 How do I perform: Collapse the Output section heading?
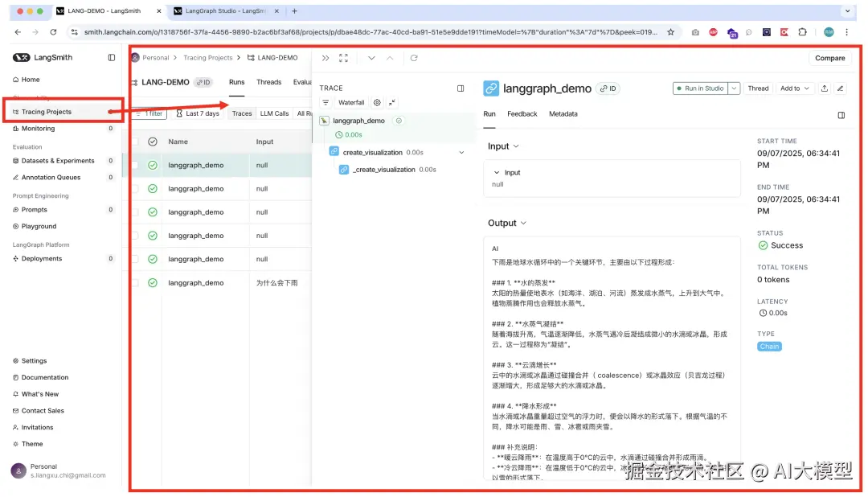(x=507, y=224)
